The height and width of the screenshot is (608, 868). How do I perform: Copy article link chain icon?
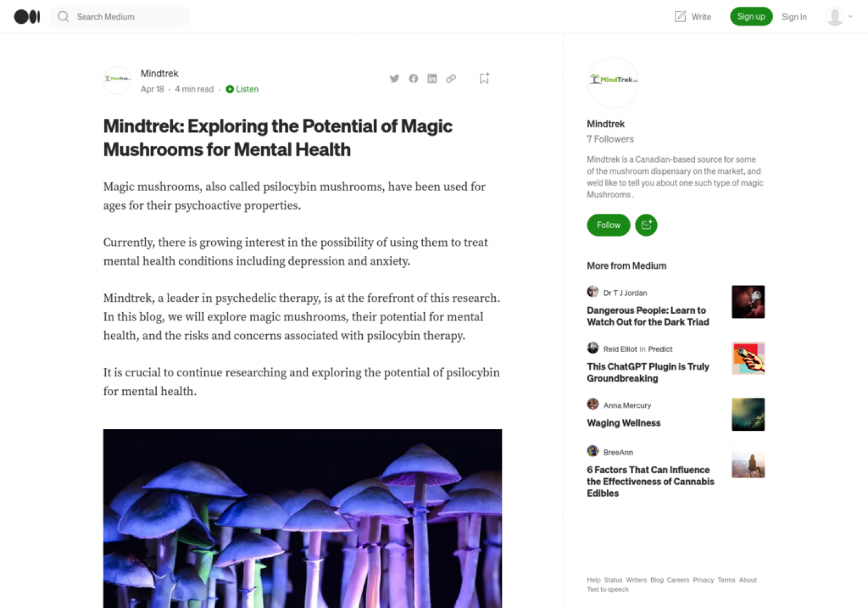[x=451, y=79]
